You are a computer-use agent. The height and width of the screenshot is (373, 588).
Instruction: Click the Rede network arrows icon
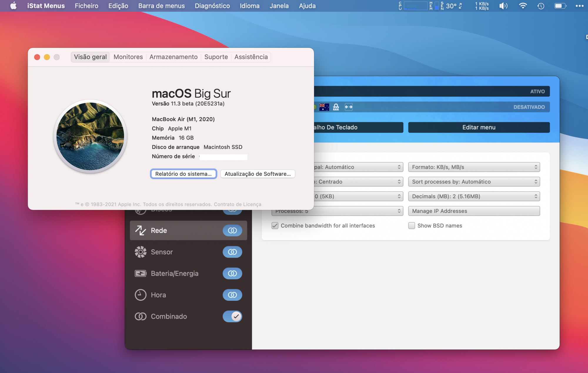pyautogui.click(x=141, y=231)
